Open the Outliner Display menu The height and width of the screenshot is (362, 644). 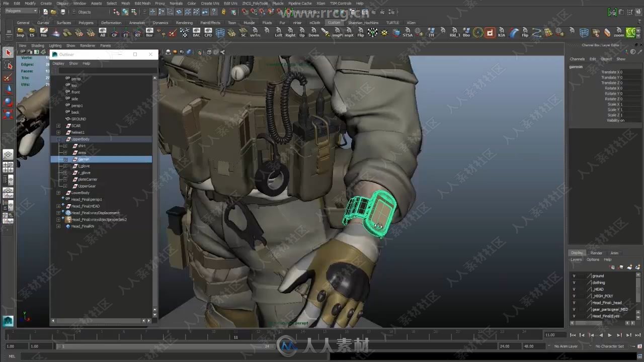(58, 63)
